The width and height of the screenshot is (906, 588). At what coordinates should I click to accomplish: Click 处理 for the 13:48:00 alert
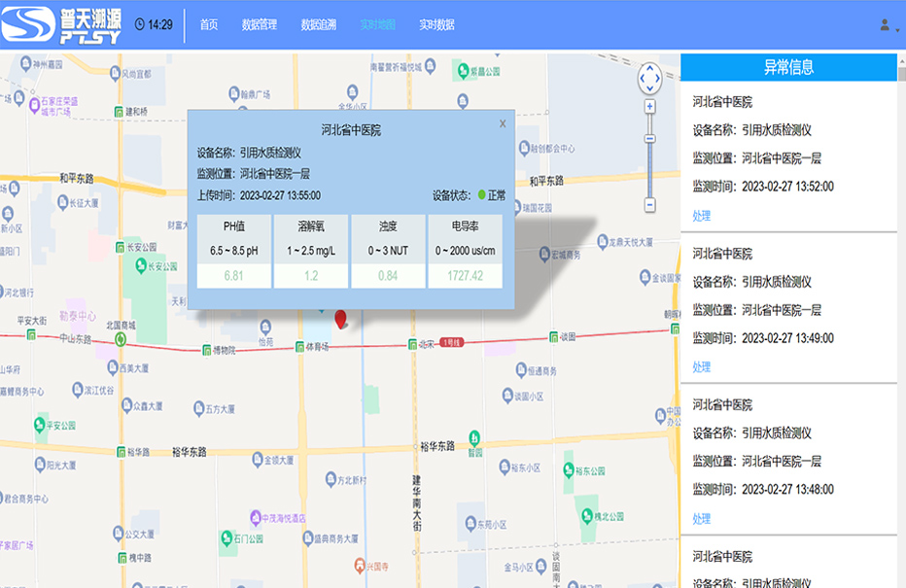pyautogui.click(x=701, y=519)
